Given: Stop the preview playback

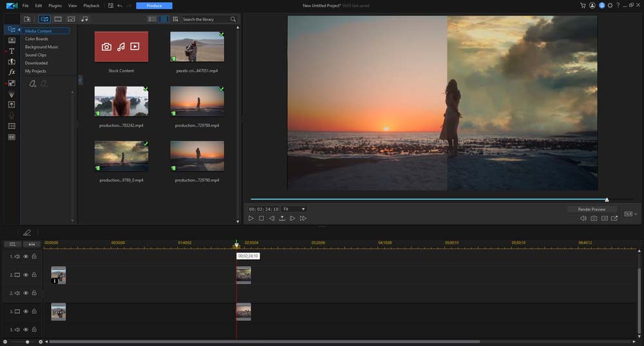Looking at the screenshot, I should click(261, 218).
